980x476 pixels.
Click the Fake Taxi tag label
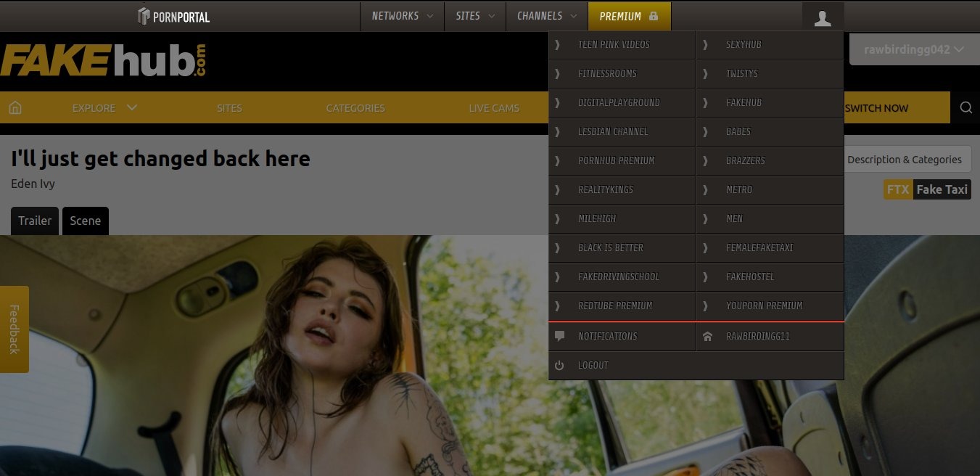click(942, 189)
